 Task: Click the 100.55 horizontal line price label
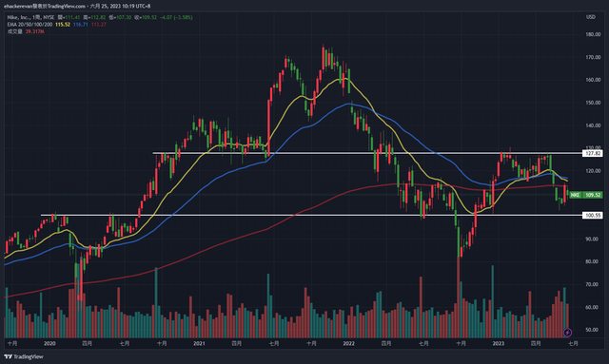(592, 216)
